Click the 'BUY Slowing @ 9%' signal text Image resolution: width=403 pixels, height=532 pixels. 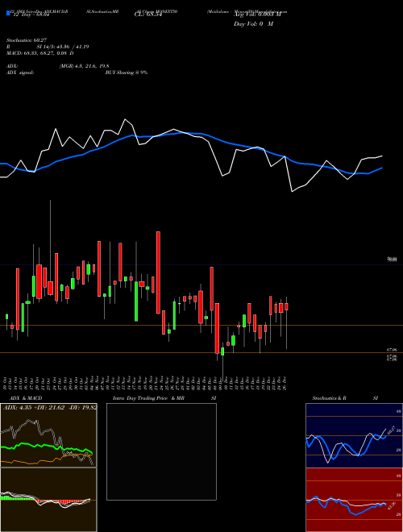coord(127,73)
